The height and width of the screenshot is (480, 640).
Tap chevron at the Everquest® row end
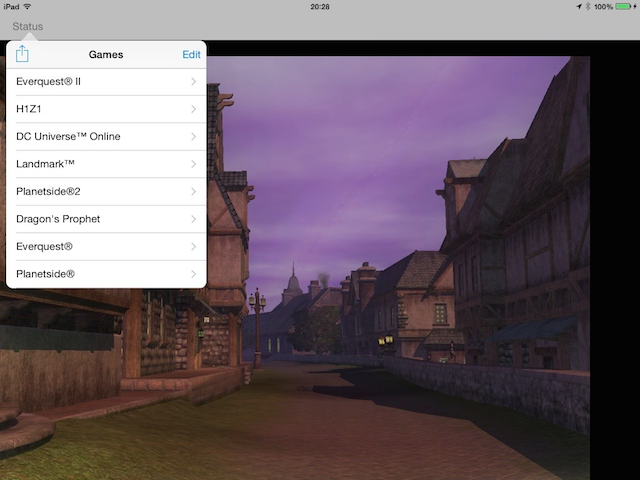[x=193, y=247]
